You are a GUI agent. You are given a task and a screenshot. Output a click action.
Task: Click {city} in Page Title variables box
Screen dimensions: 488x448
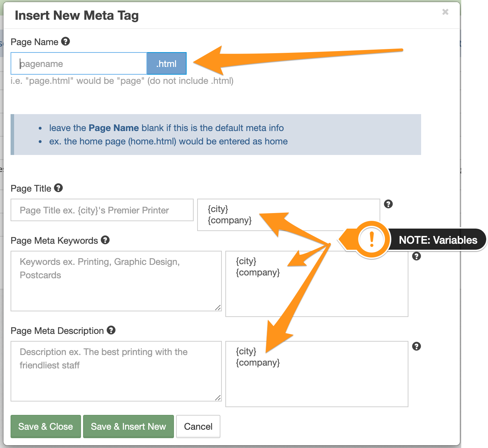[x=218, y=209]
